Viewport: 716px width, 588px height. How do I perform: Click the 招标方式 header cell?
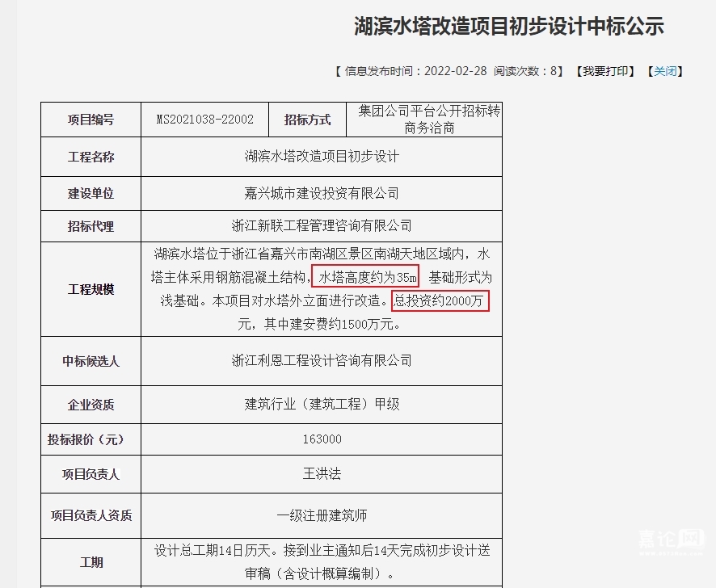(307, 120)
